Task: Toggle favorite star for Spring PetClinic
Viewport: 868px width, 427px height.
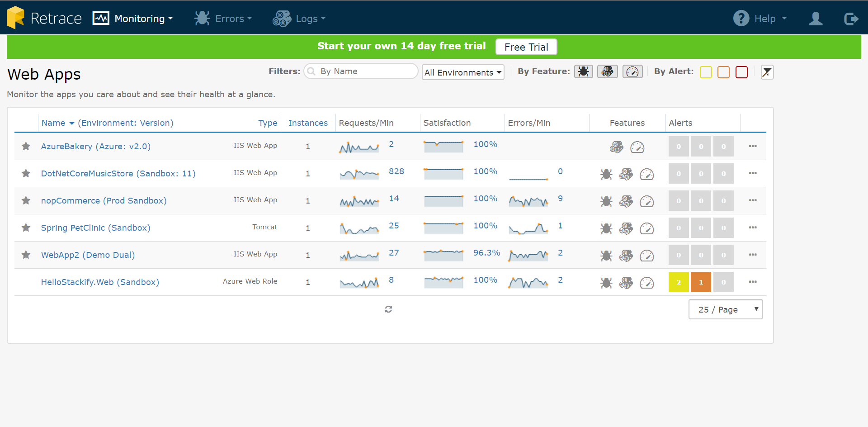Action: tap(26, 228)
